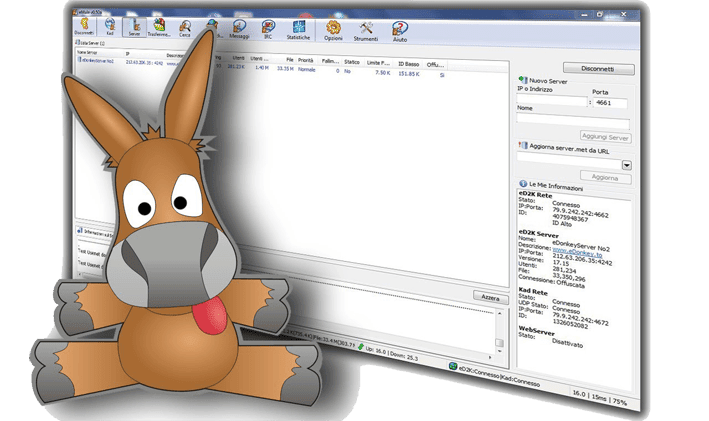Click the 33.35 M file count cell
This screenshot has width=709, height=421.
click(285, 69)
